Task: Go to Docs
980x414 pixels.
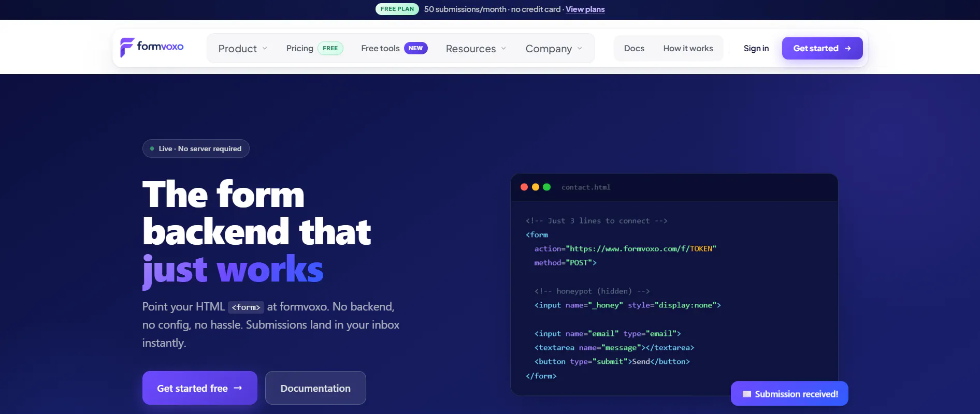Action: [x=634, y=48]
